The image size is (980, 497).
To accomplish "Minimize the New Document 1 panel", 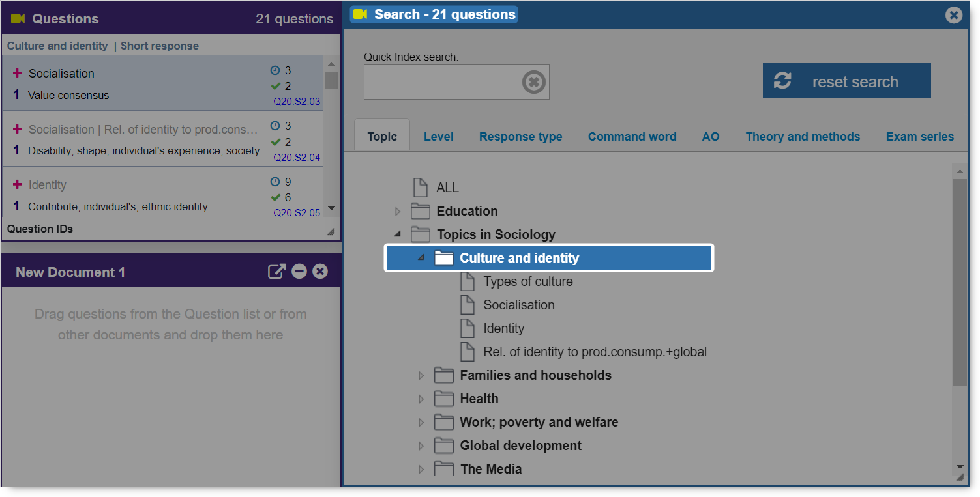I will 299,272.
